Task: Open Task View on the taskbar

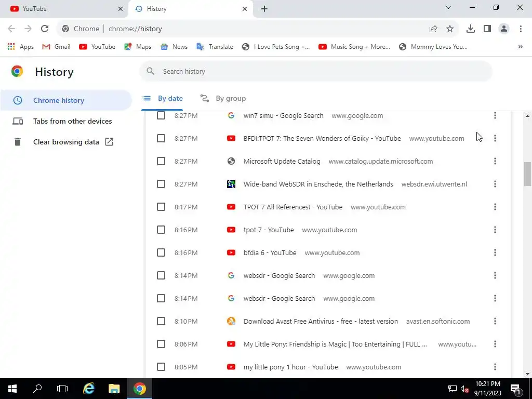Action: pyautogui.click(x=62, y=389)
